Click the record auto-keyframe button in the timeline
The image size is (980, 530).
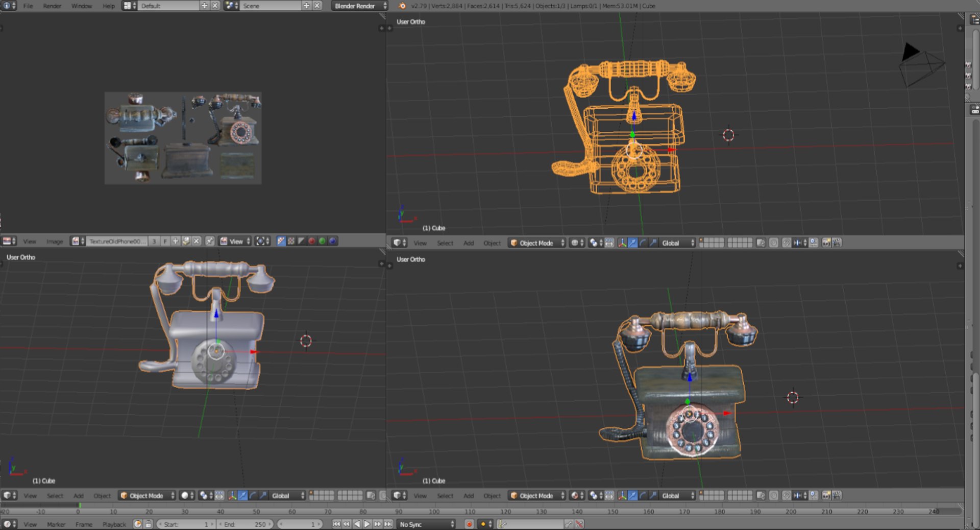coord(469,524)
